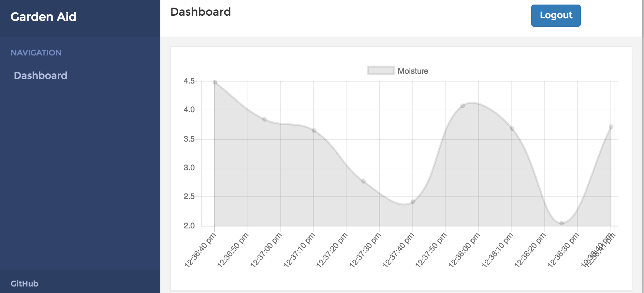The height and width of the screenshot is (293, 644).
Task: Select the last data point at chart's right edge
Action: click(x=611, y=127)
